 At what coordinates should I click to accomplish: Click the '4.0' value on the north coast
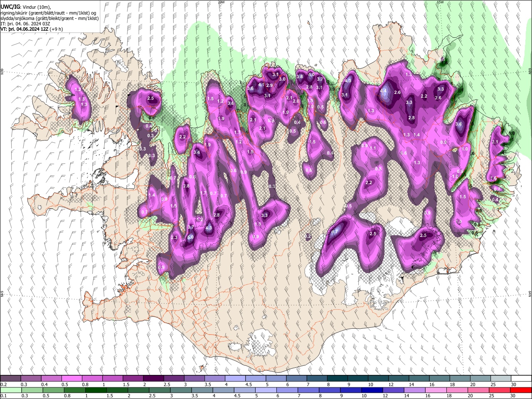pos(311,74)
